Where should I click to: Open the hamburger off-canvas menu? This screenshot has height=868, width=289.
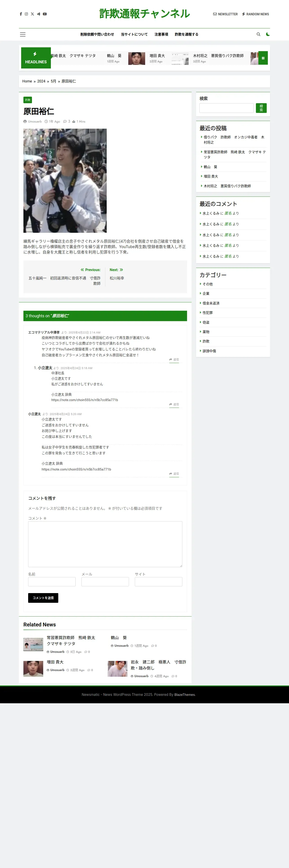click(x=23, y=34)
